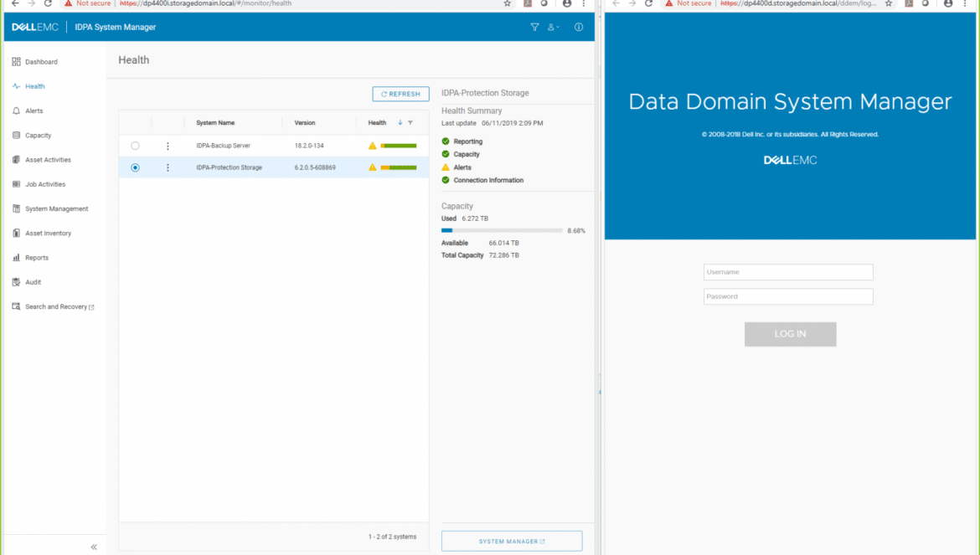Screen dimensions: 980x555
Task: Click the DELL EMC logo in IDPA header
Action: (x=35, y=27)
